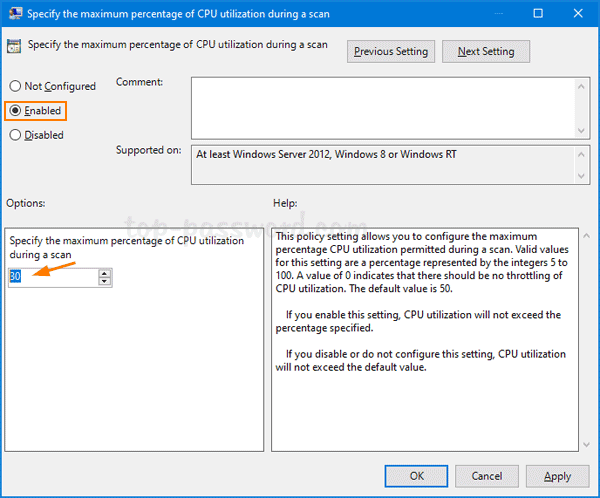Increase CPU percentage with up spinner arrow
The height and width of the screenshot is (498, 600).
pyautogui.click(x=104, y=273)
